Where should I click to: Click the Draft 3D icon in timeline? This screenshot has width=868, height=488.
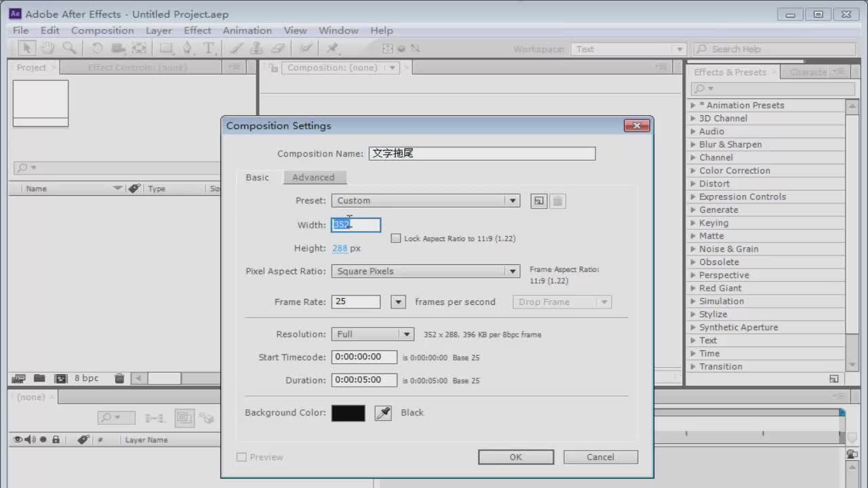(x=208, y=418)
